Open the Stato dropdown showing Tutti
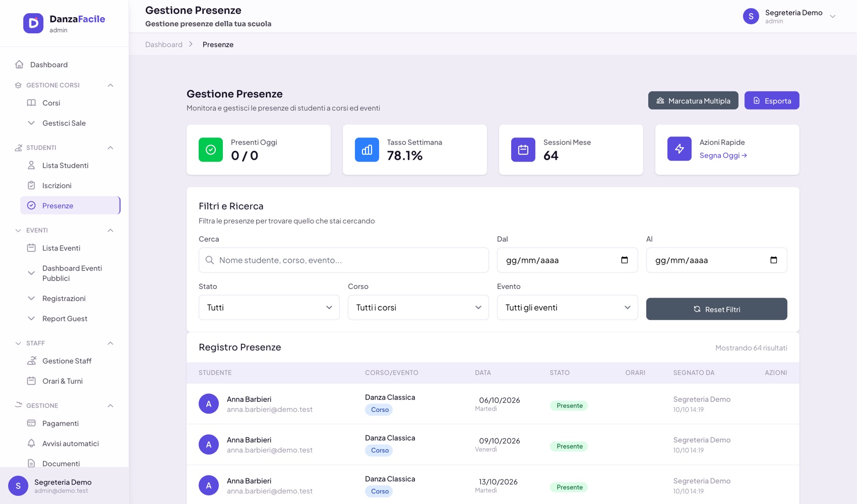This screenshot has height=504, width=857. 269,307
